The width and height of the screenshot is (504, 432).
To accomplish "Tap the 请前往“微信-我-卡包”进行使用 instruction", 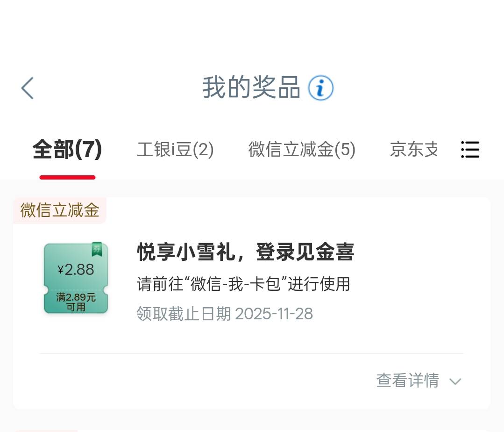I will tap(243, 284).
